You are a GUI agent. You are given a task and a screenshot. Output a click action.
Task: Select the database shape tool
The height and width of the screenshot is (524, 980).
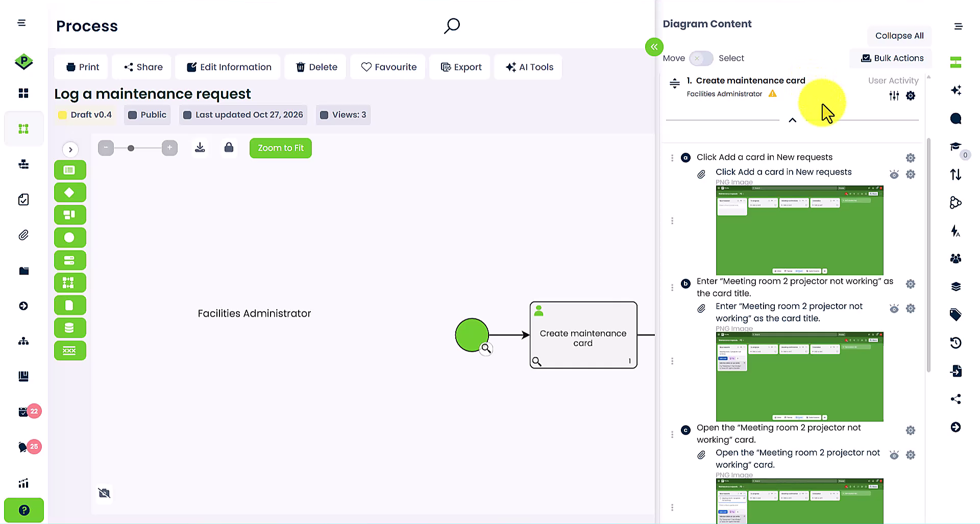(70, 328)
